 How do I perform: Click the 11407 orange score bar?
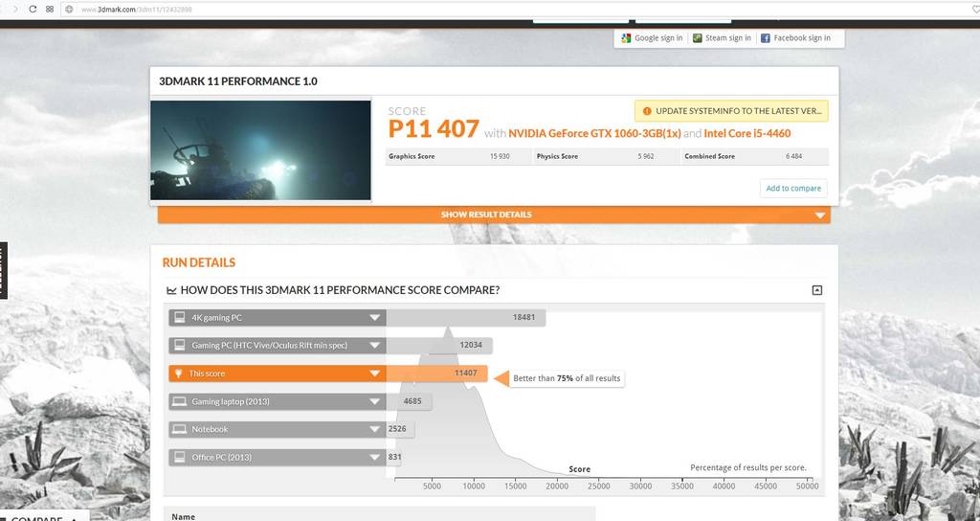pos(436,374)
